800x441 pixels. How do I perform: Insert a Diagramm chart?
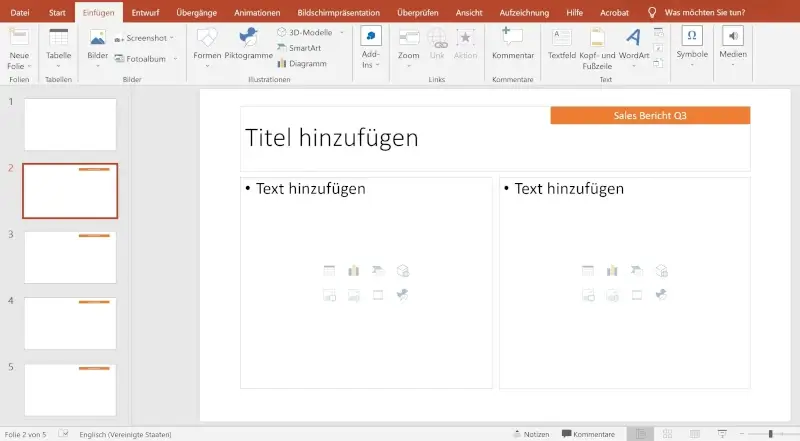click(302, 64)
